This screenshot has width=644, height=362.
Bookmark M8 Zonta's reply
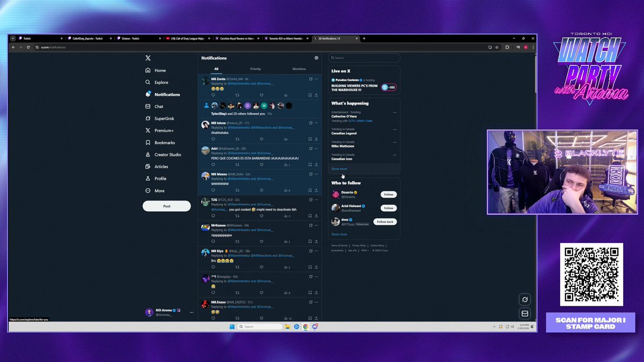coord(310,95)
